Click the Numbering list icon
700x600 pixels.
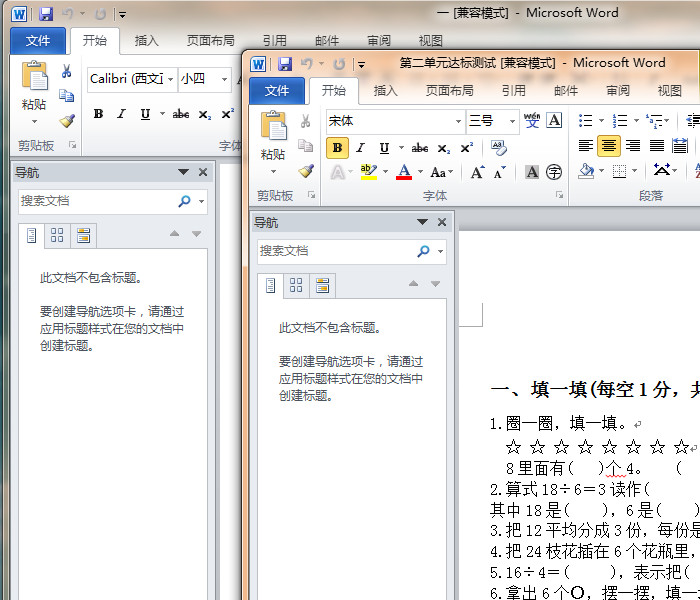click(x=620, y=121)
